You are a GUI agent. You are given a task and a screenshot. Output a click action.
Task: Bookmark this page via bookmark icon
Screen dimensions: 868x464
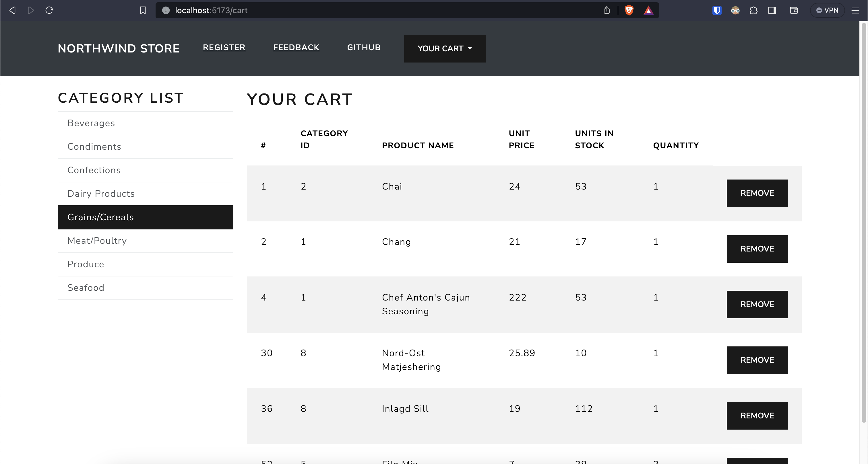143,10
